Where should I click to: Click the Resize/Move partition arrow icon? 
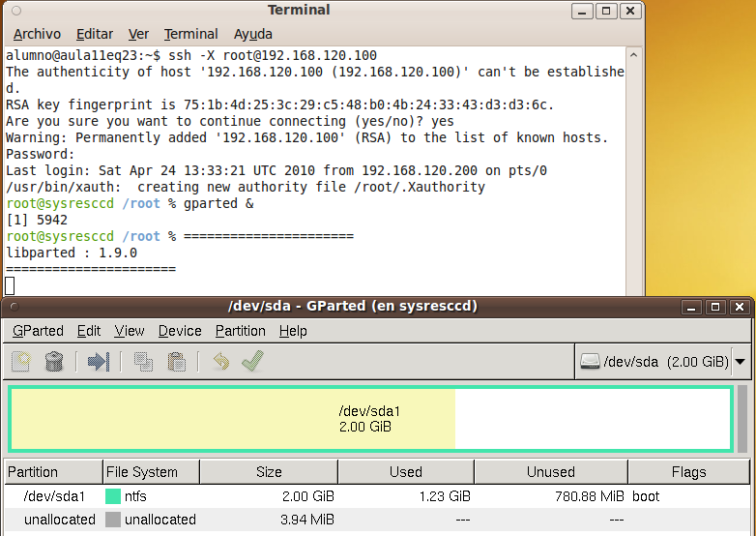[99, 361]
